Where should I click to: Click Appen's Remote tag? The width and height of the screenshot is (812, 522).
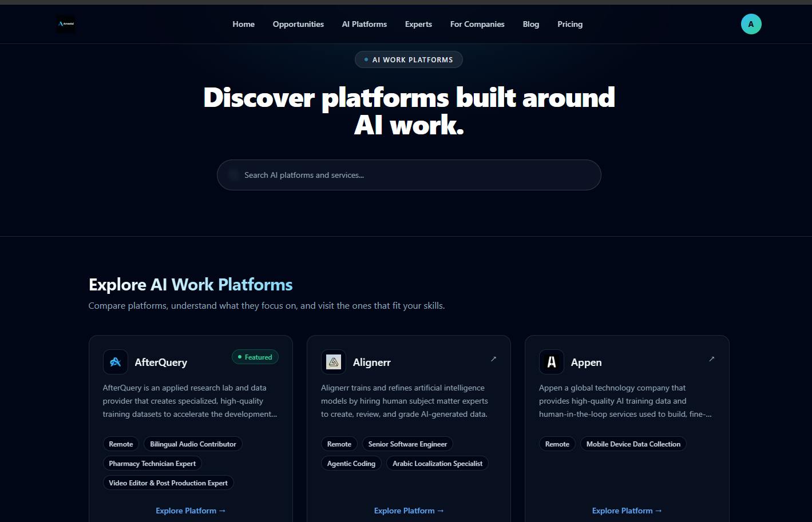tap(557, 444)
